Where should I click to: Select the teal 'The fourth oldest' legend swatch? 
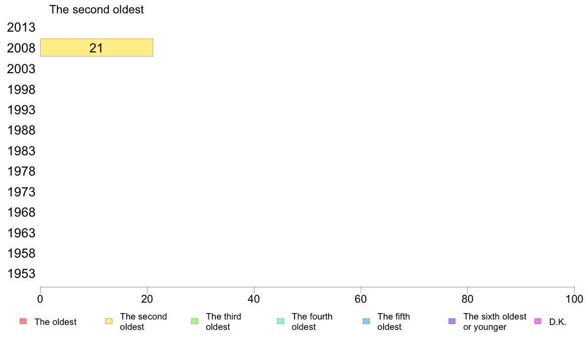pyautogui.click(x=281, y=321)
